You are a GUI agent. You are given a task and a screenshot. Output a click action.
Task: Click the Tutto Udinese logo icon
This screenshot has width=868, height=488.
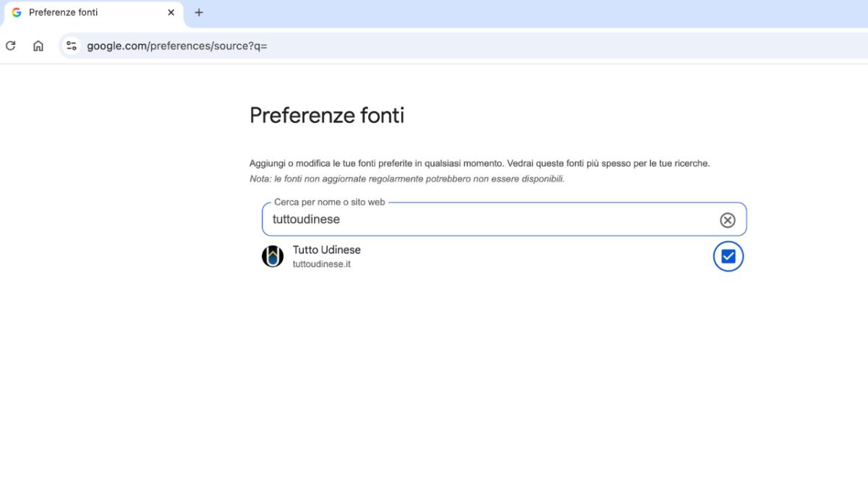(273, 256)
